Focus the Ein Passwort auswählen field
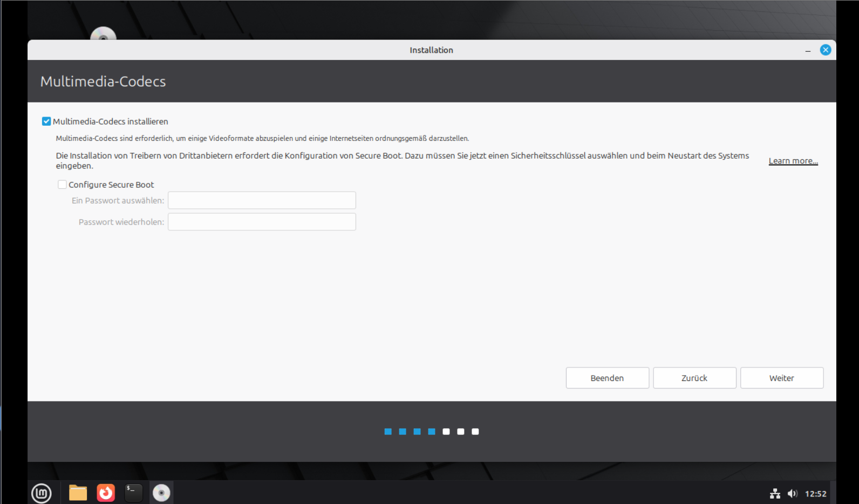Screen dimensions: 859x504 click(262, 200)
